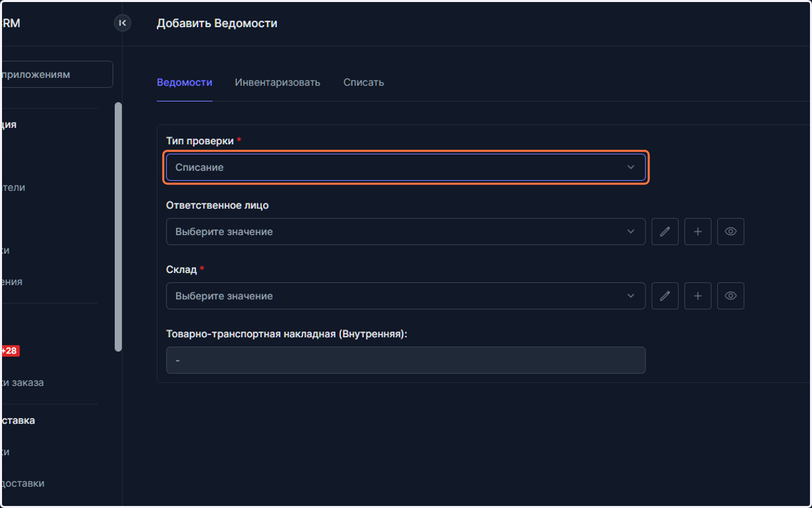
Task: Open the sidebar item ending in заказа
Action: pos(23,382)
